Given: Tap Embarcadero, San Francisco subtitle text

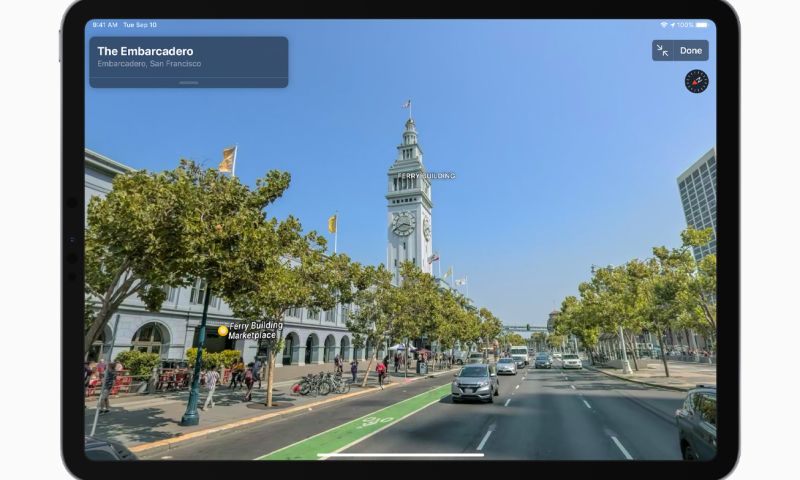Looking at the screenshot, I should pyautogui.click(x=149, y=64).
